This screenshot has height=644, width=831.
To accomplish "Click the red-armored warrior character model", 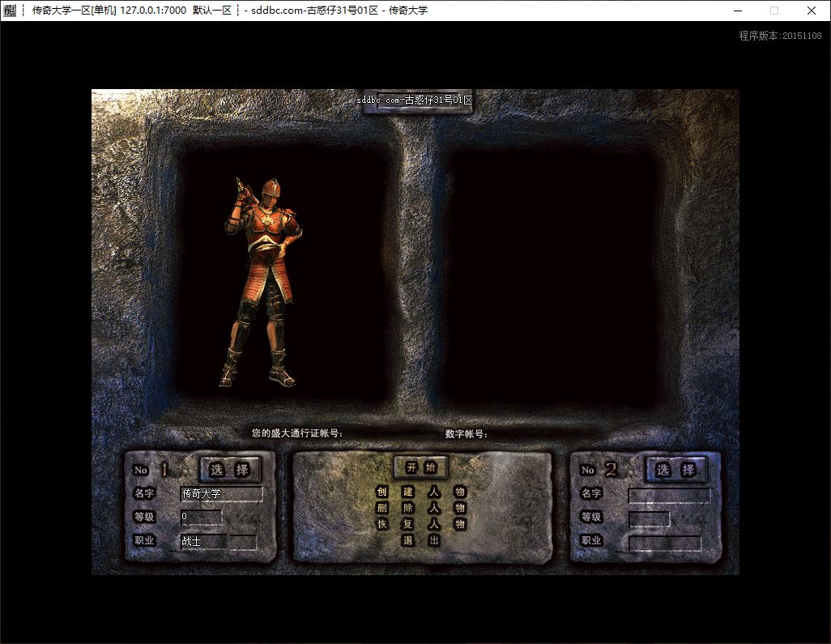I will coord(261,282).
